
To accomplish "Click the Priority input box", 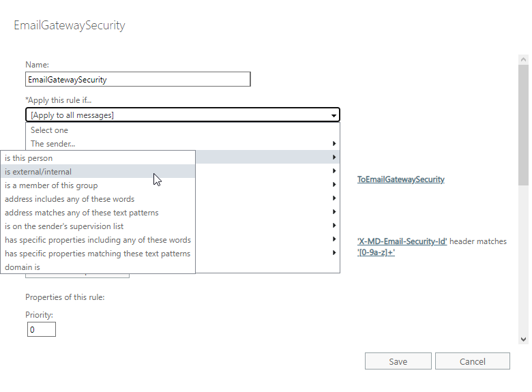I will coord(42,330).
